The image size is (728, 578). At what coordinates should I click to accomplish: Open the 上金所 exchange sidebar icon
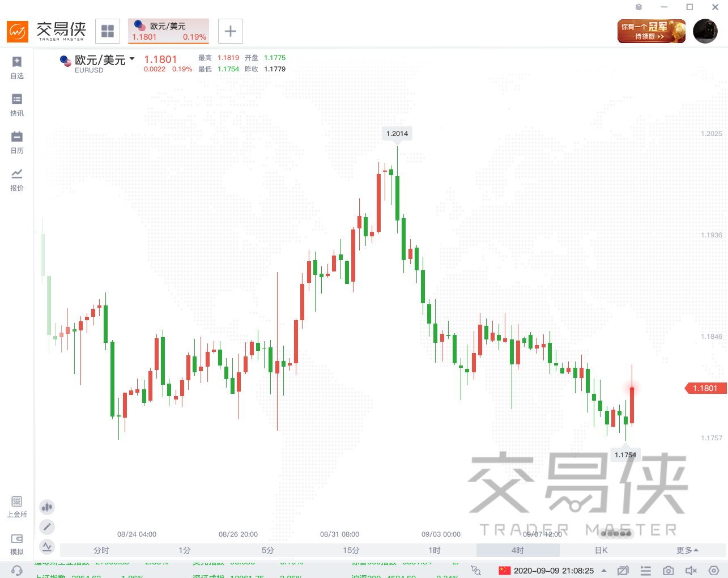(17, 507)
